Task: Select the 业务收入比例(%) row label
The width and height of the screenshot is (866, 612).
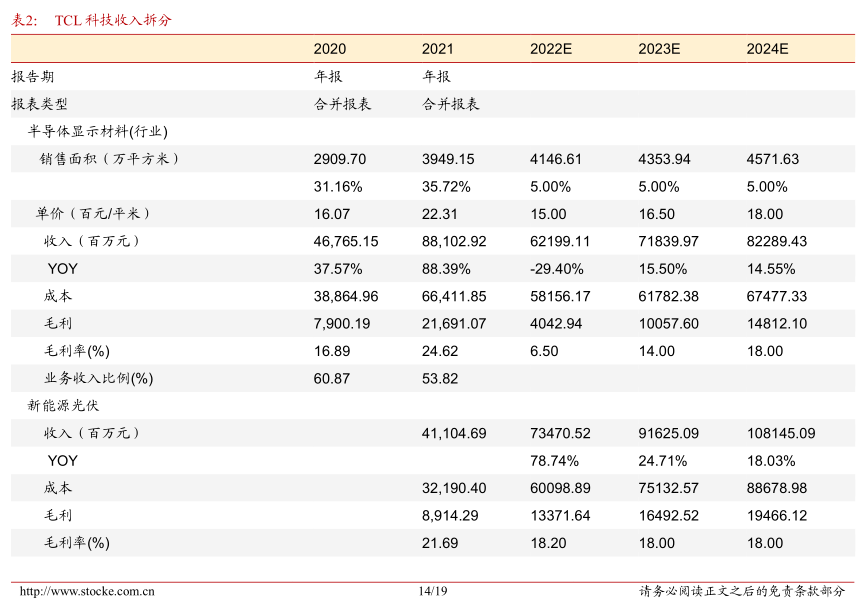Action: [98, 378]
